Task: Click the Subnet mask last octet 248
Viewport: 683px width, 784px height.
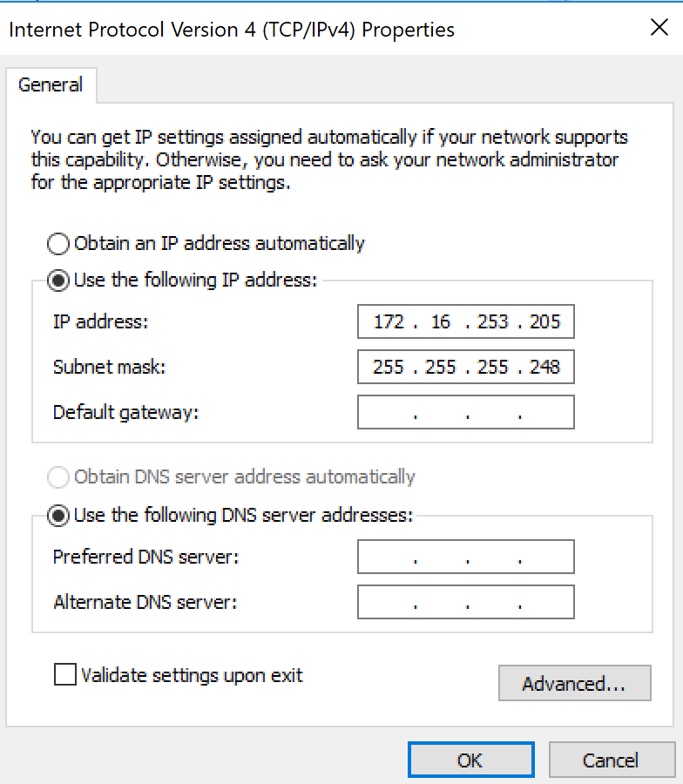Action: click(x=544, y=368)
